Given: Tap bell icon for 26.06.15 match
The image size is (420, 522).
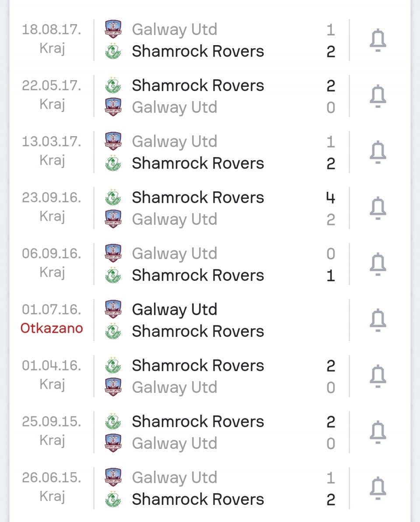Looking at the screenshot, I should [x=378, y=488].
